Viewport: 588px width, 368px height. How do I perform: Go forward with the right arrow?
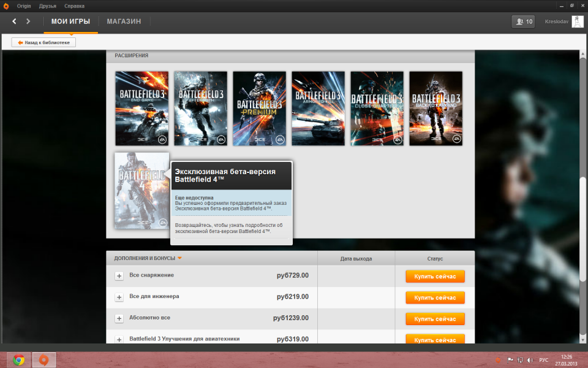28,21
